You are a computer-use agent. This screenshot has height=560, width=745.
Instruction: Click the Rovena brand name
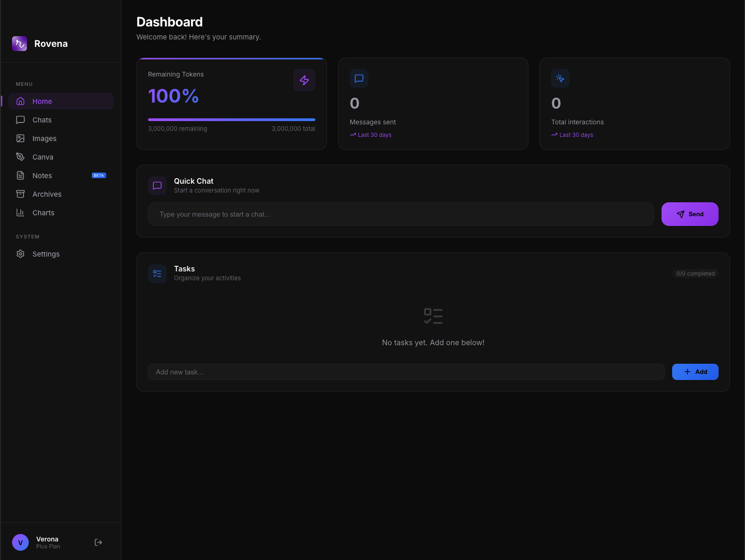click(51, 44)
